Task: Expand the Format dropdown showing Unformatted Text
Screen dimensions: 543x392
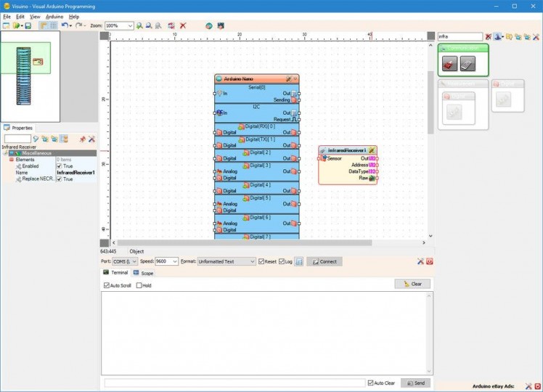Action: (252, 261)
